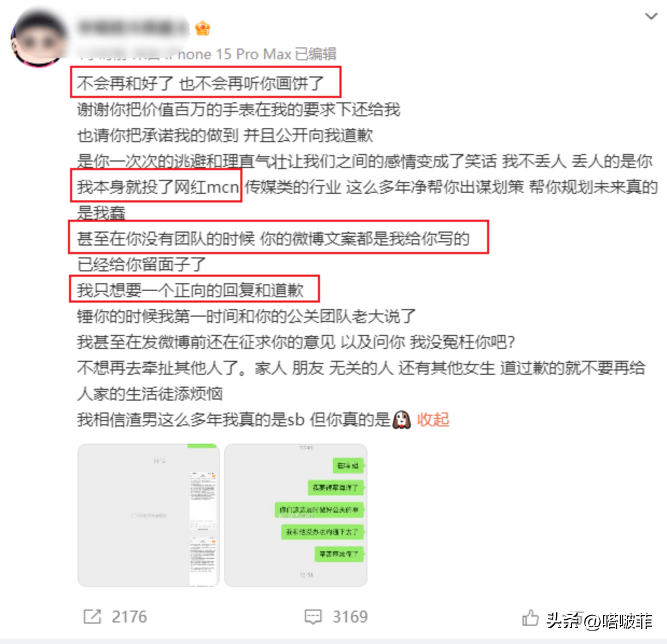Open the post options chevron menu
The width and height of the screenshot is (667, 644).
[x=651, y=16]
